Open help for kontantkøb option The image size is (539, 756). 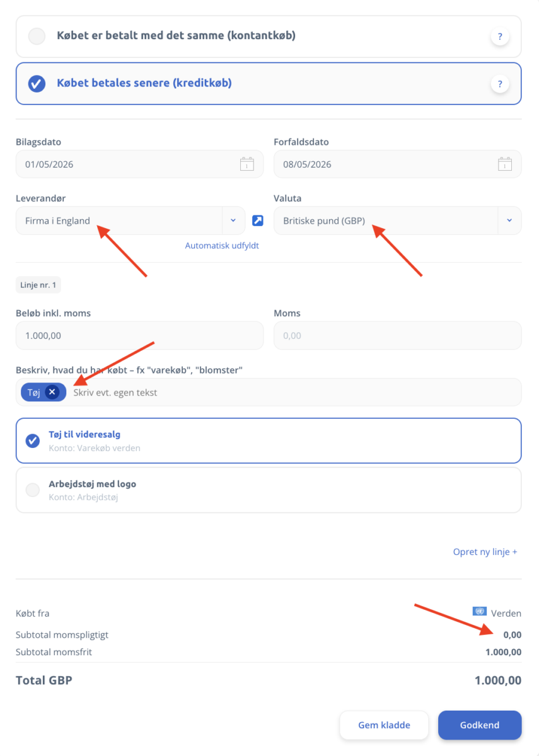500,37
